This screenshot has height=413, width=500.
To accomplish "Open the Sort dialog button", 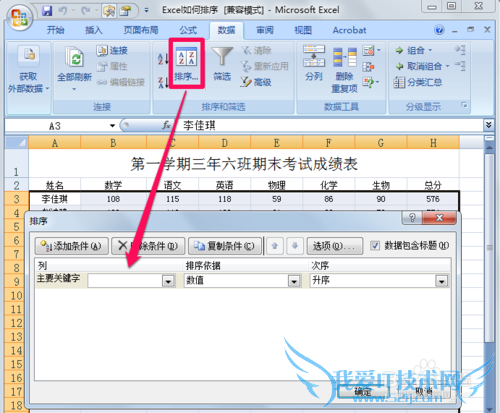I will [x=186, y=64].
